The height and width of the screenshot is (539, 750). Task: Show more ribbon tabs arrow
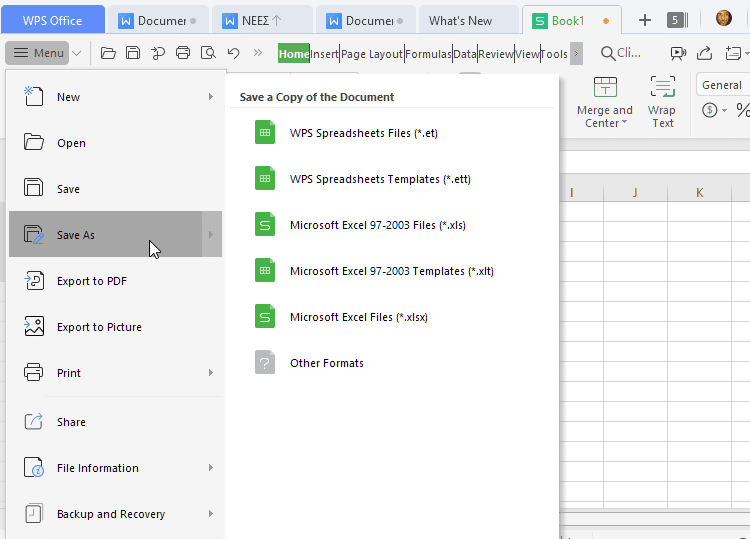576,54
